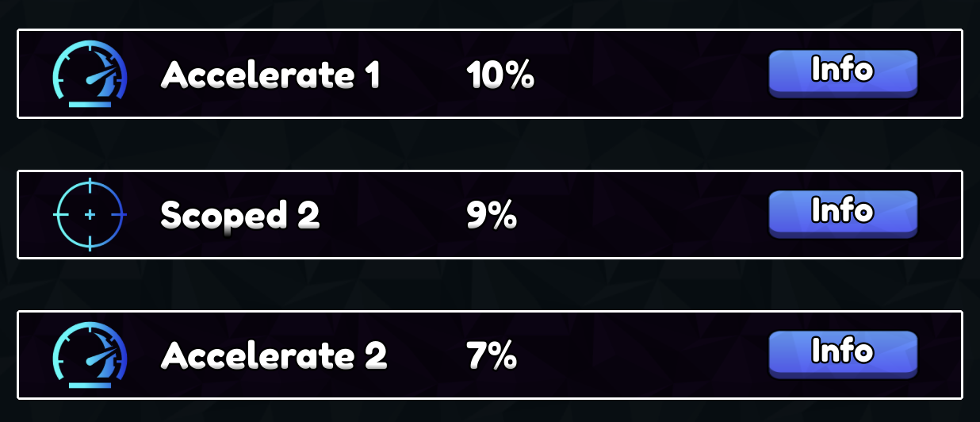
Task: Select the Accelerate 1 row empty area before Info
Action: coord(650,75)
